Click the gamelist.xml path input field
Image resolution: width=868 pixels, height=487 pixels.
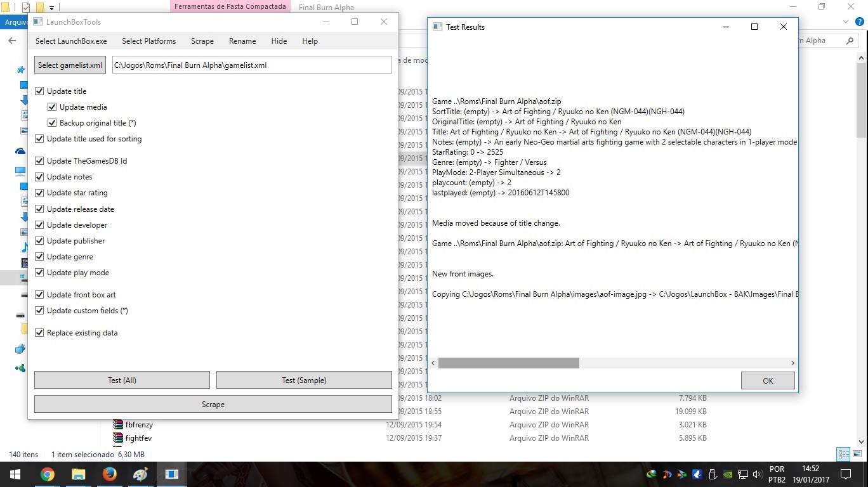click(252, 65)
